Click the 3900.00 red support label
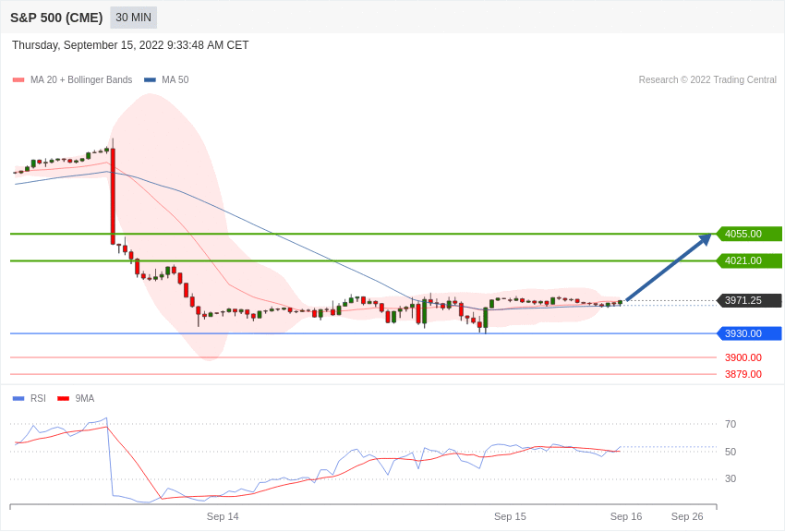785x532 pixels. pyautogui.click(x=743, y=357)
